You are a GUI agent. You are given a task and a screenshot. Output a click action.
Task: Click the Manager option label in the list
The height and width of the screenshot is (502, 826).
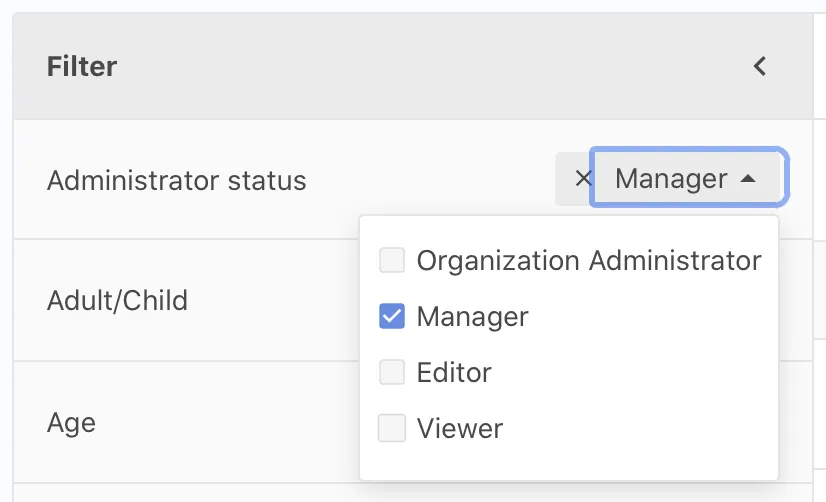pyautogui.click(x=472, y=317)
